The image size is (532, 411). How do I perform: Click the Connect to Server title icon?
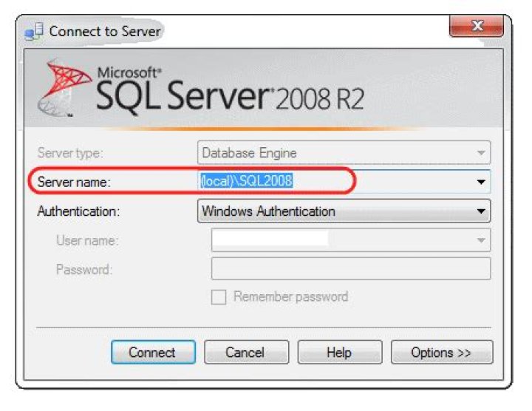(34, 31)
